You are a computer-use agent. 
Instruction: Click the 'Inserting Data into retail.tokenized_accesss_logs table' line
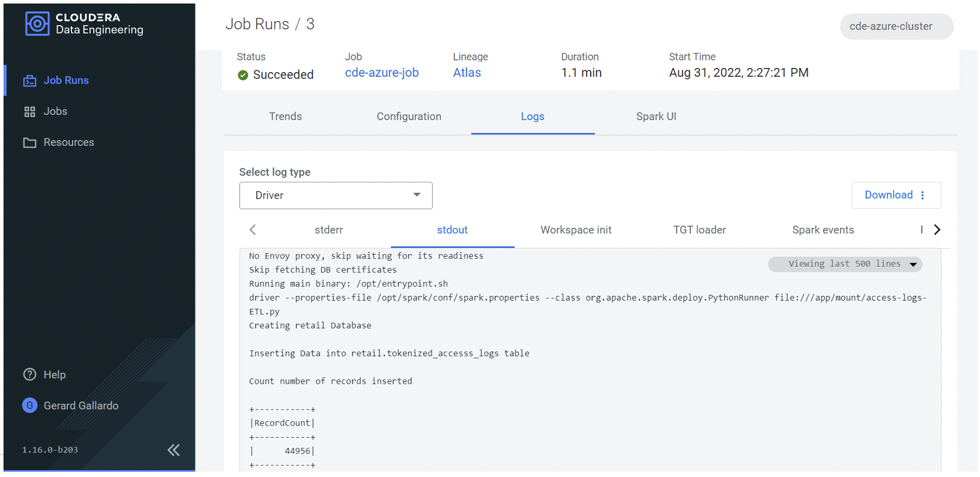[389, 353]
